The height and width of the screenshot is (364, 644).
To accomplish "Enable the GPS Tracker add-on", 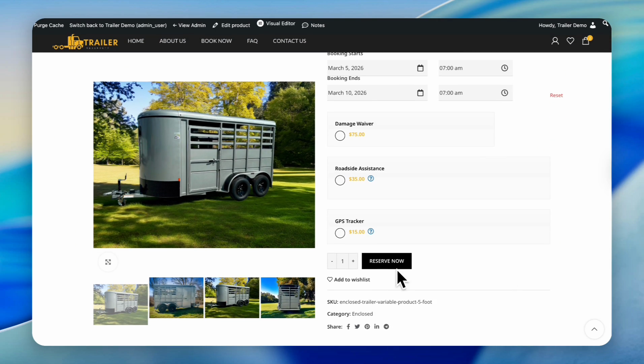I will (340, 233).
